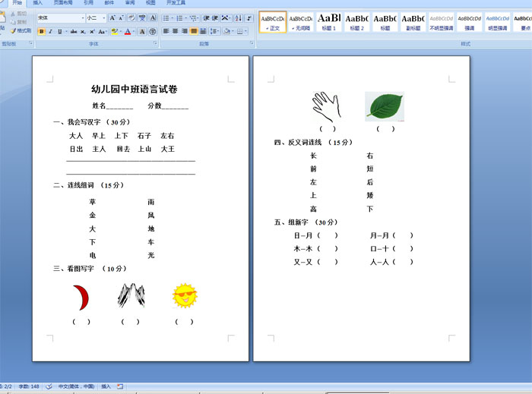Switch to the Insert ribbon tab
Image resolution: width=532 pixels, height=394 pixels.
click(x=38, y=3)
